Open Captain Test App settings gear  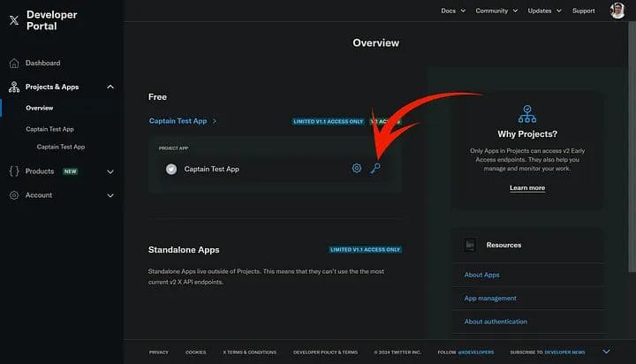357,168
